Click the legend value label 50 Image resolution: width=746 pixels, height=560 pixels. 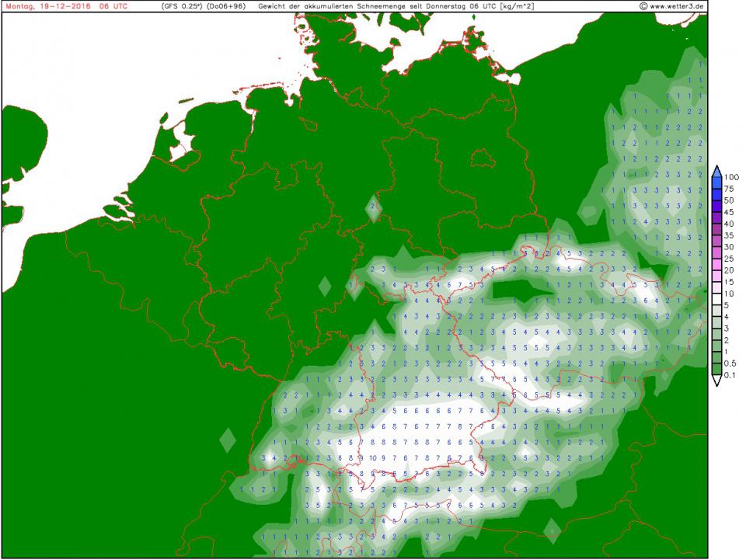tap(729, 200)
